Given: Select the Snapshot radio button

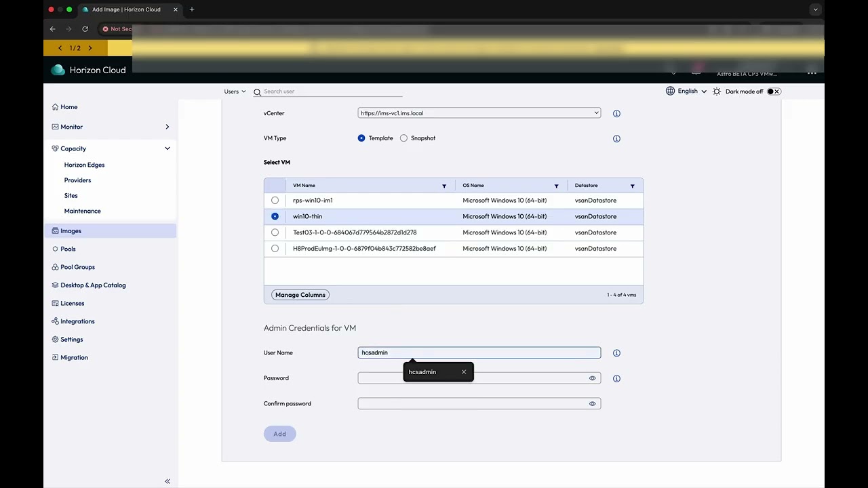Looking at the screenshot, I should pyautogui.click(x=404, y=138).
